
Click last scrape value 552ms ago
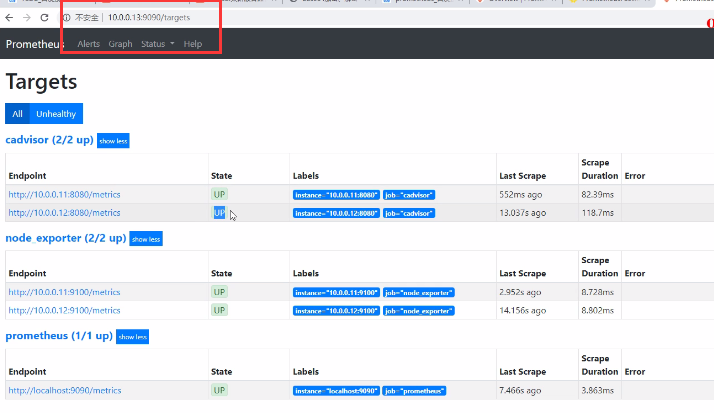coord(520,194)
